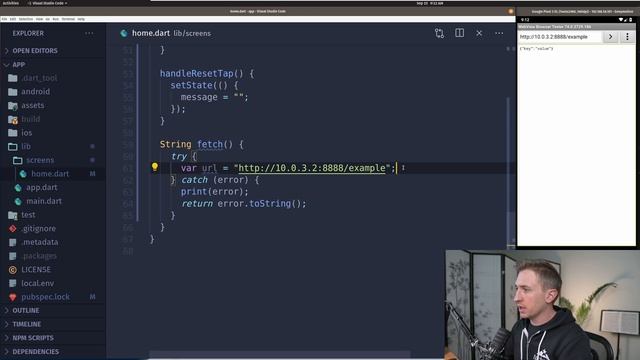
Task: Open the LICENSE file
Action: [53, 269]
